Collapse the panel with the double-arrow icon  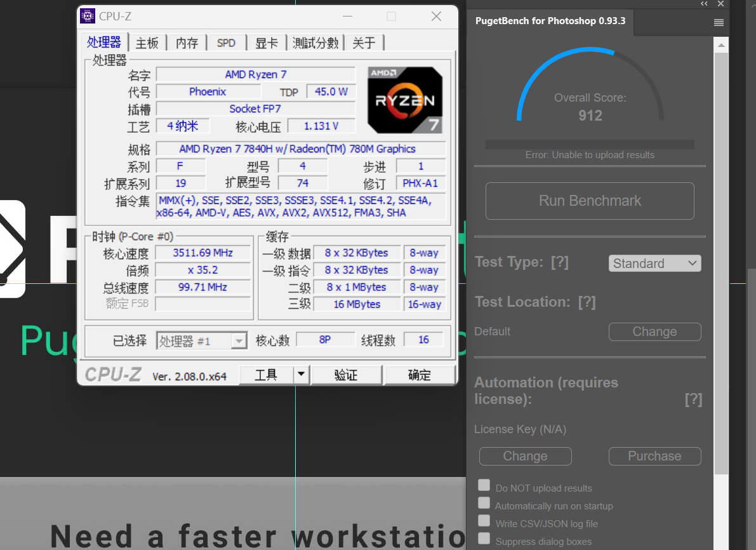coord(704,4)
